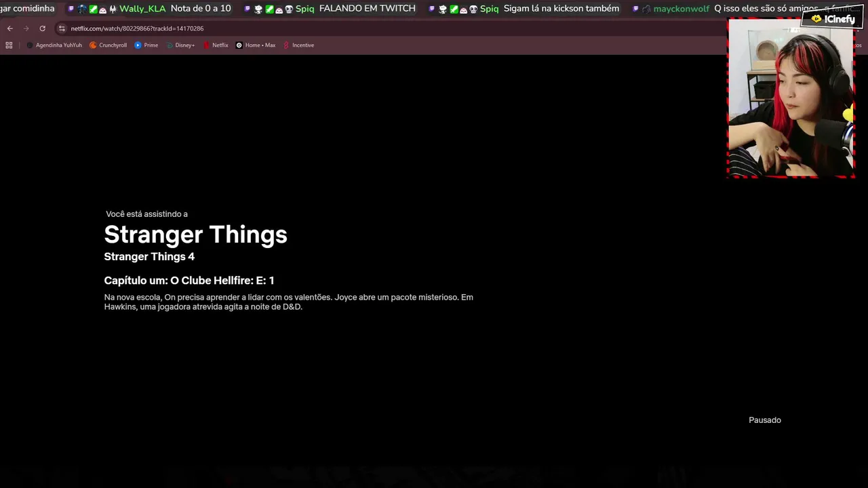Screen dimensions: 868x488
Task: Reload the Netflix page
Action: click(x=42, y=28)
